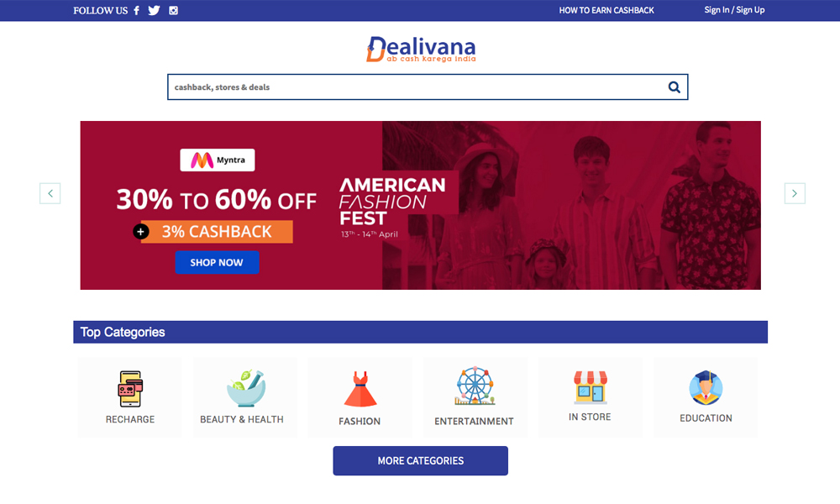The height and width of the screenshot is (504, 840).
Task: Open Sign In / Sign Up
Action: (734, 9)
